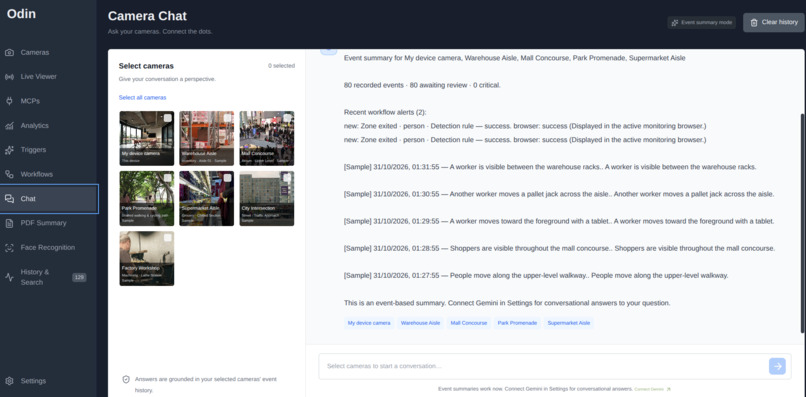Check the City Intersection camera checkbox

pyautogui.click(x=287, y=178)
